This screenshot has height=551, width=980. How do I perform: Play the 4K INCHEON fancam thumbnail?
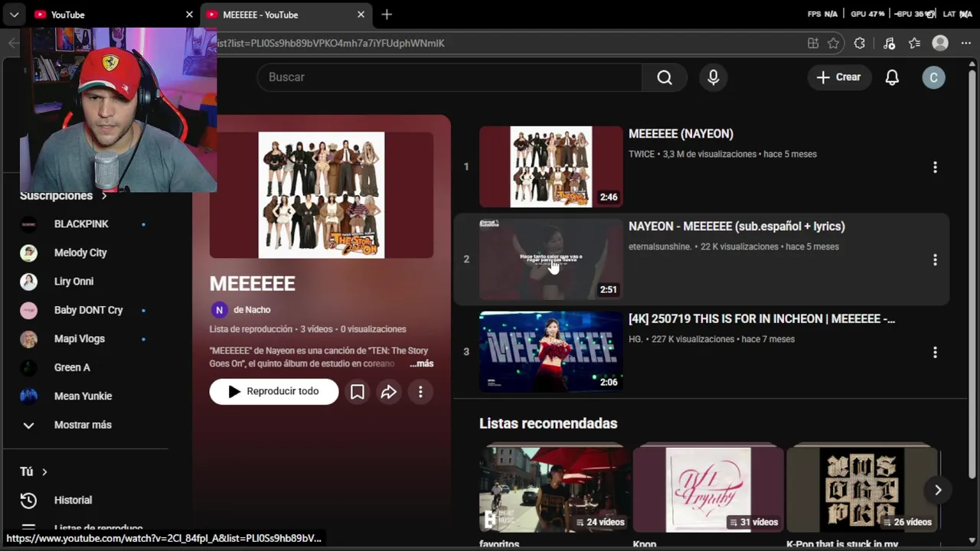(x=551, y=352)
